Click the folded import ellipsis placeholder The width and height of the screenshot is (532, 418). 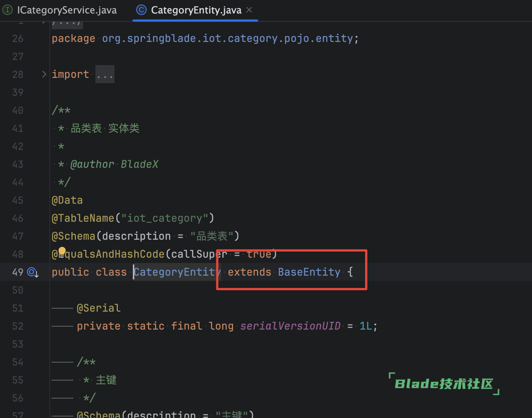(105, 74)
